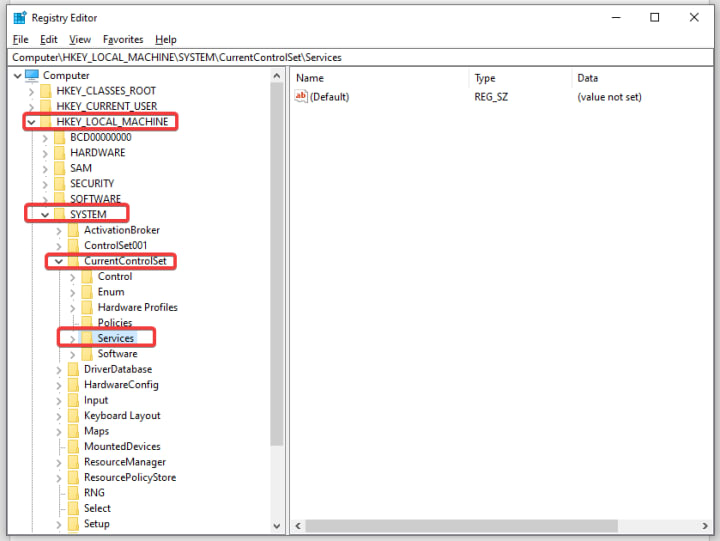Viewport: 720px width, 541px height.
Task: Select the SOFTWARE key under HKEY_LOCAL_MACHINE
Action: pyautogui.click(x=96, y=199)
